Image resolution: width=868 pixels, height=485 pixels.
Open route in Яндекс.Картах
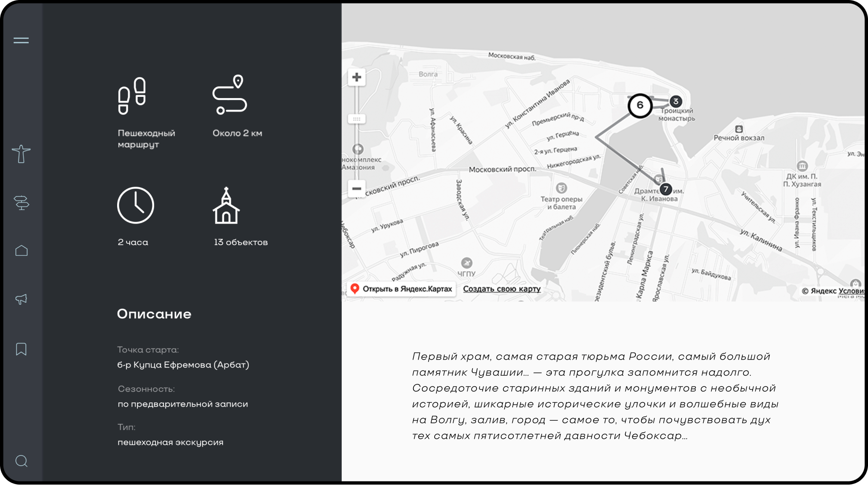pyautogui.click(x=402, y=289)
